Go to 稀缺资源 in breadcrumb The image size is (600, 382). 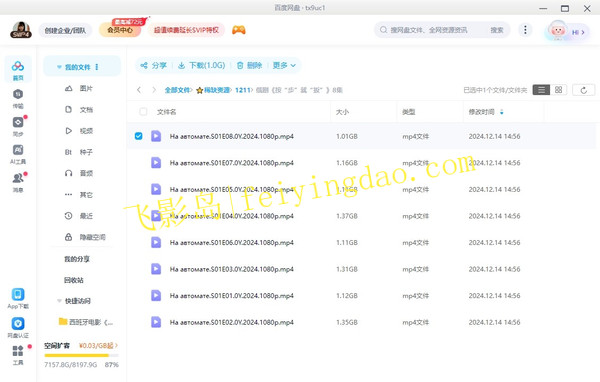217,90
